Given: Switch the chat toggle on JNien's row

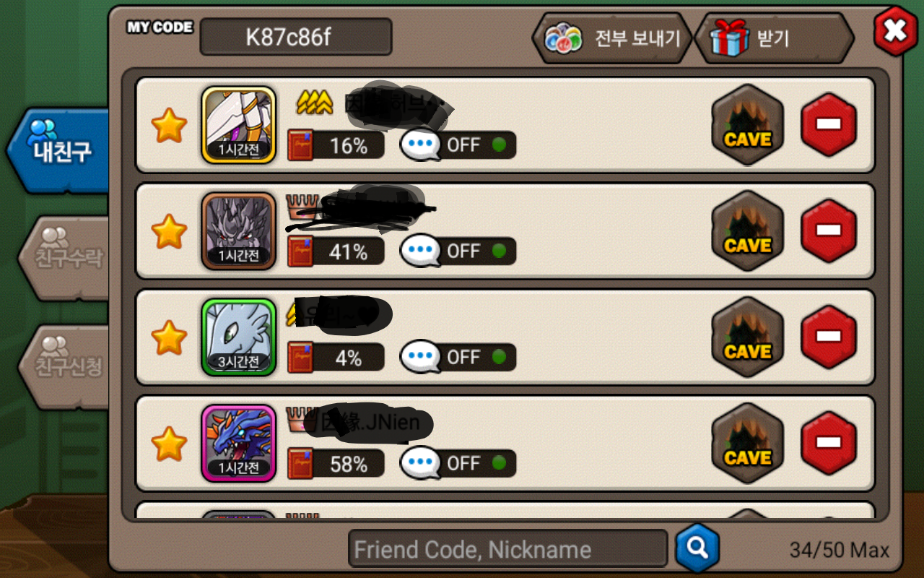Looking at the screenshot, I should (458, 464).
